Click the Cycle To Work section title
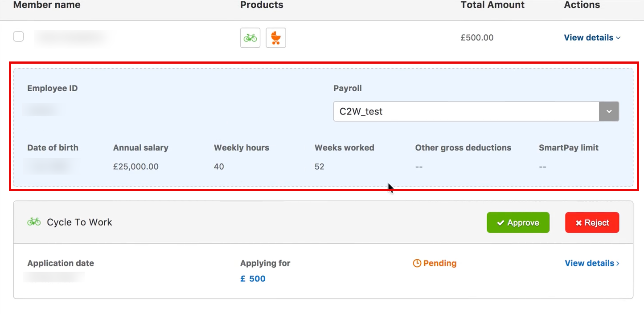This screenshot has height=314, width=644. click(x=79, y=222)
